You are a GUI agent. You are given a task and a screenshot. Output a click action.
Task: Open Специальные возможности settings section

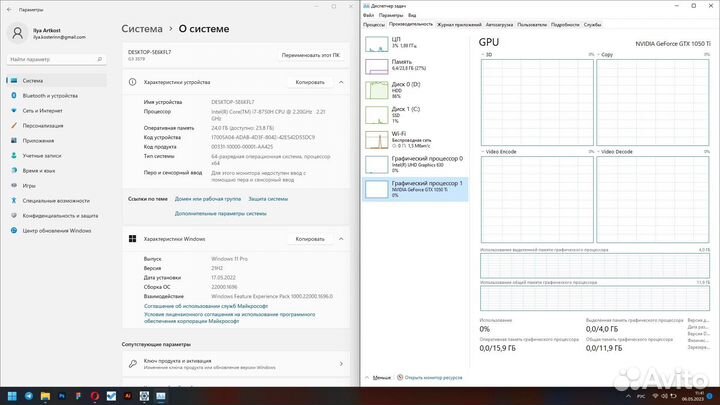(56, 201)
